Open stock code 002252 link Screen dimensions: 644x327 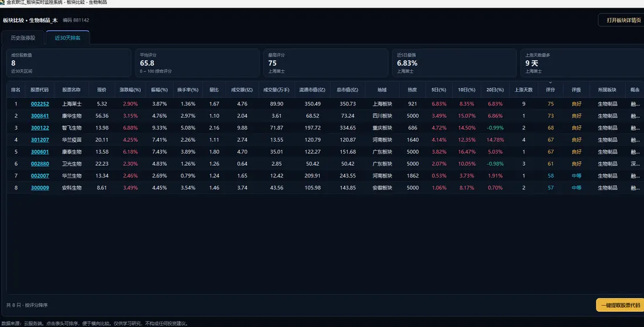[40, 104]
